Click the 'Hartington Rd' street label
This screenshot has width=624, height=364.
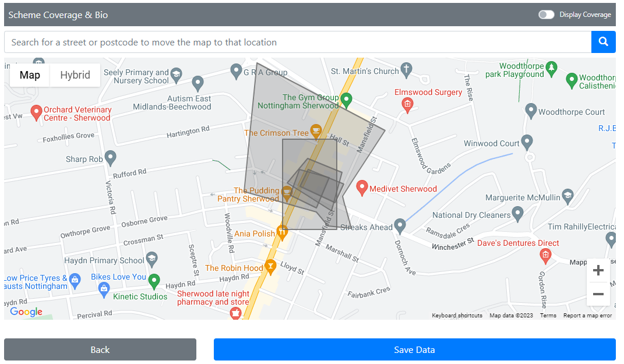click(x=188, y=132)
